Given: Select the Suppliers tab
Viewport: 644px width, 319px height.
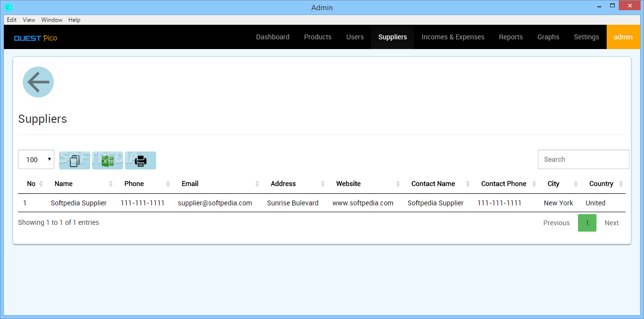Looking at the screenshot, I should [393, 37].
